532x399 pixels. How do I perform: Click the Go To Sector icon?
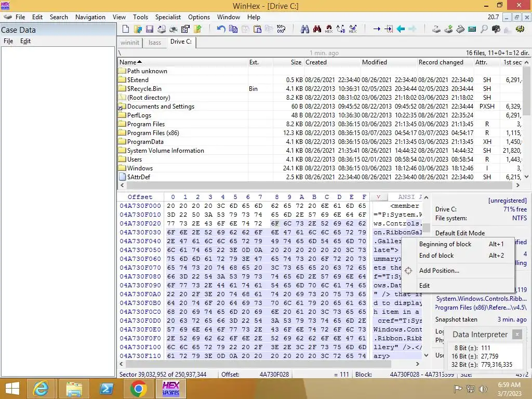click(x=389, y=29)
